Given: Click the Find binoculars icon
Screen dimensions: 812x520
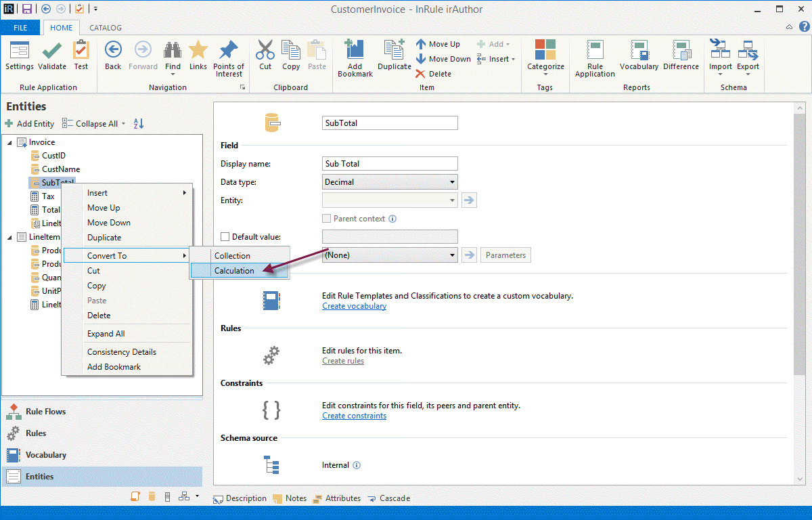Looking at the screenshot, I should [173, 51].
